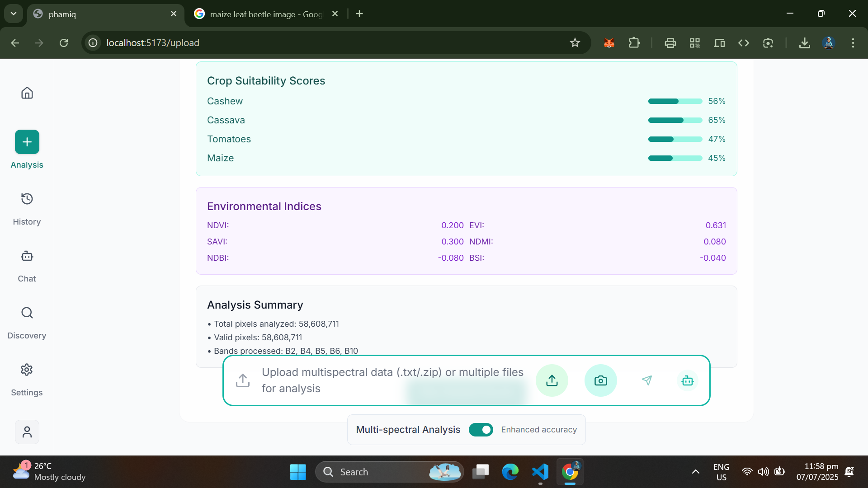Start new Analysis with plus icon
Screen dimensions: 868x488
click(x=27, y=142)
